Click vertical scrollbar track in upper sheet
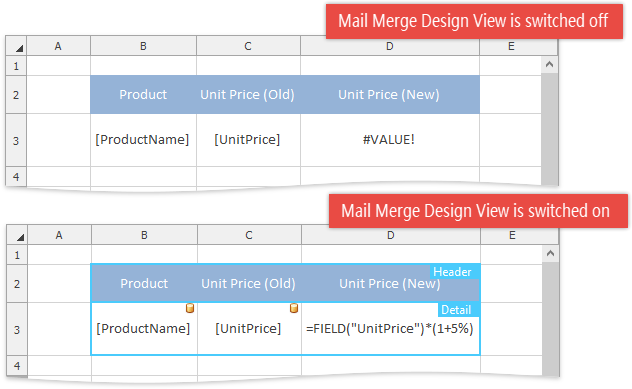 (549, 129)
